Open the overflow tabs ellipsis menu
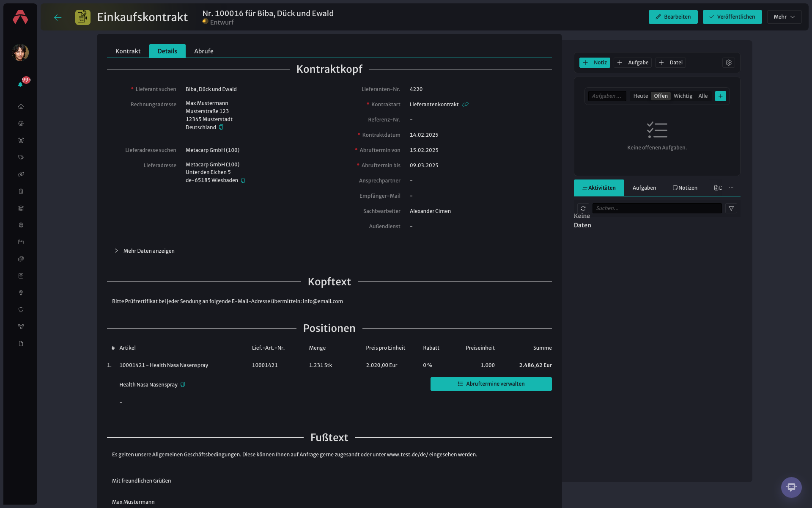 [x=731, y=188]
